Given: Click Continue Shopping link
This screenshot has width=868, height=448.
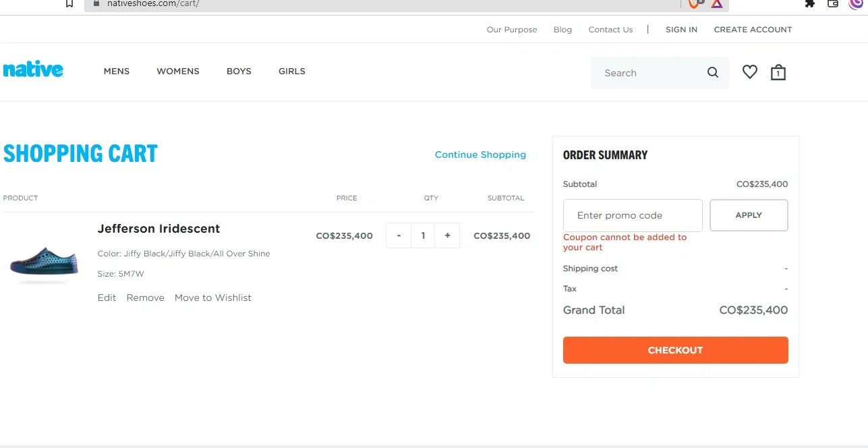Looking at the screenshot, I should [x=480, y=155].
